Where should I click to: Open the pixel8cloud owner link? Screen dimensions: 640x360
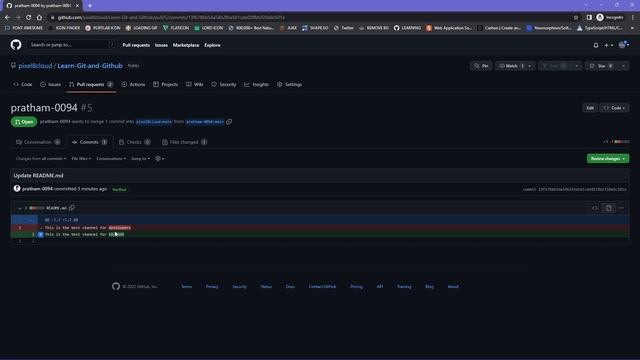coord(35,66)
